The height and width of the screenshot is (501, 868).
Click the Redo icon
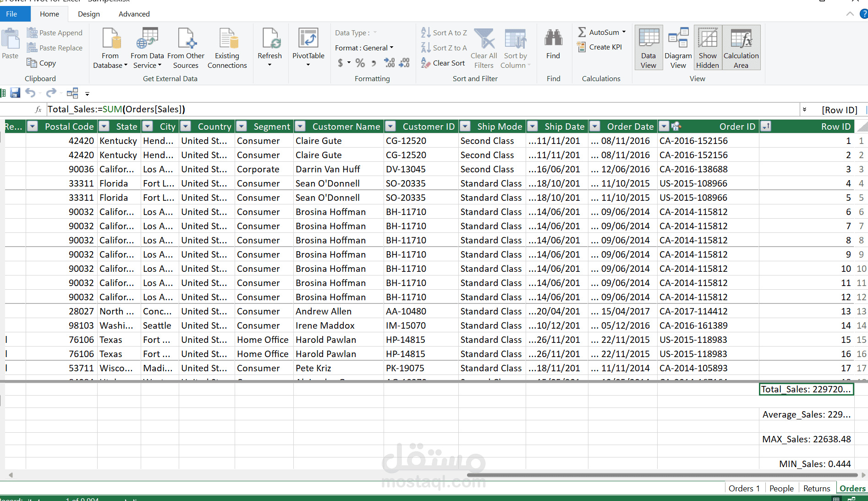(x=51, y=93)
